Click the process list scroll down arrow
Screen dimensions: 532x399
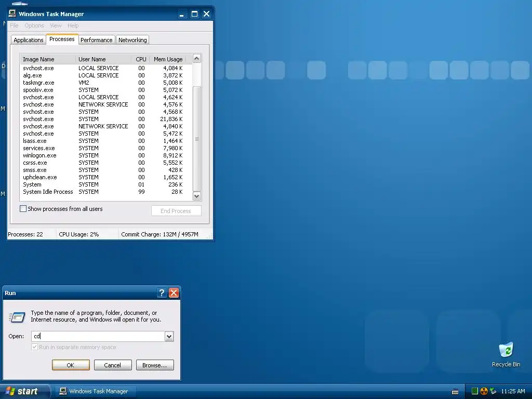197,196
